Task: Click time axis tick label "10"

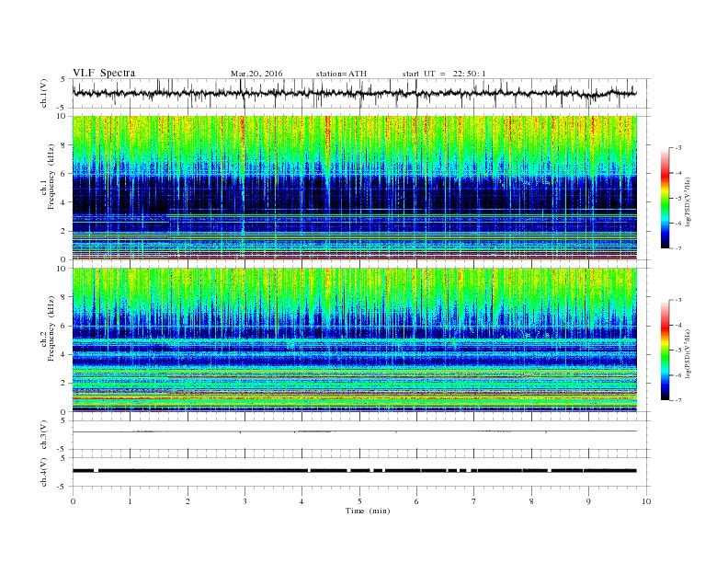Action: click(x=646, y=501)
